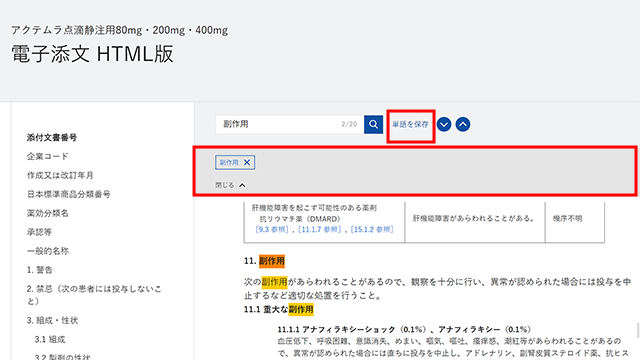The width and height of the screenshot is (640, 360).
Task: Click the highlighted 11. 副作用 heading
Action: click(x=264, y=261)
